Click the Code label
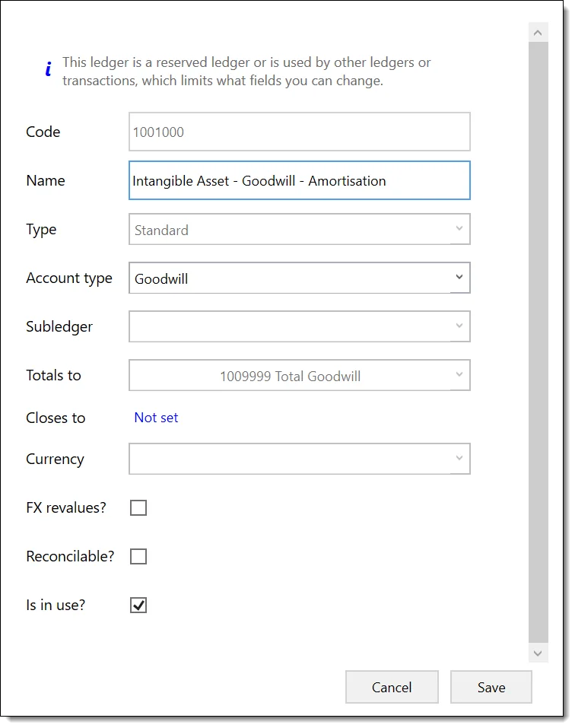This screenshot has height=728, width=575. pyautogui.click(x=43, y=132)
